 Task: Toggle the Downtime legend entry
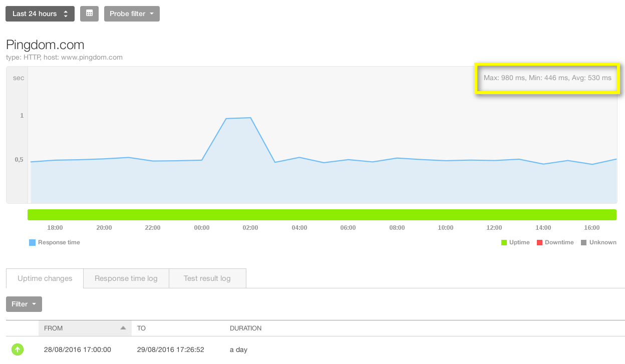555,242
